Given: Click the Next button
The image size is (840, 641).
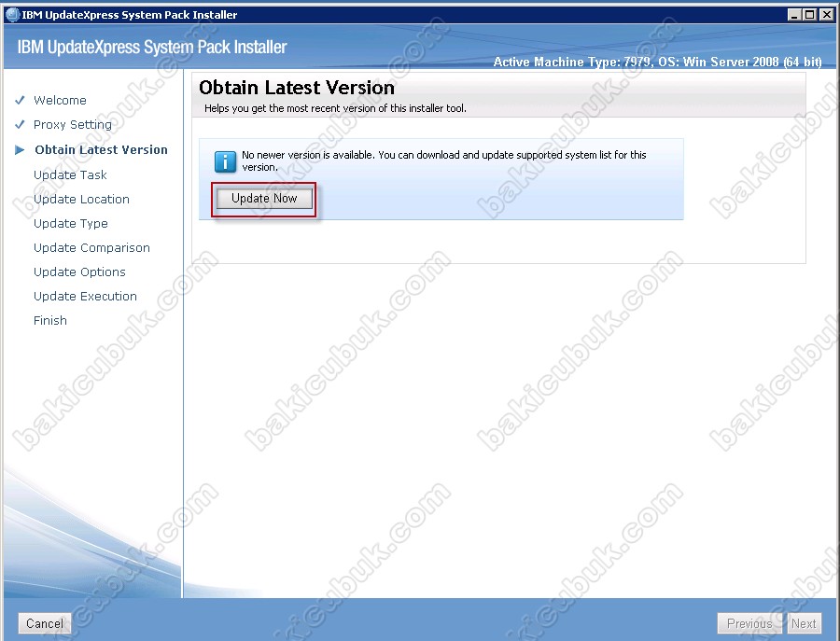Looking at the screenshot, I should (x=804, y=623).
